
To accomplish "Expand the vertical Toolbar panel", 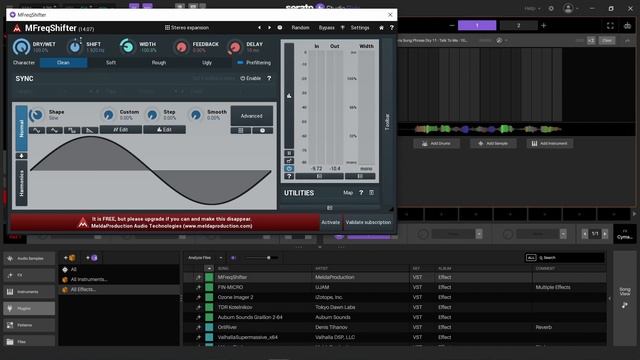I will pyautogui.click(x=387, y=122).
